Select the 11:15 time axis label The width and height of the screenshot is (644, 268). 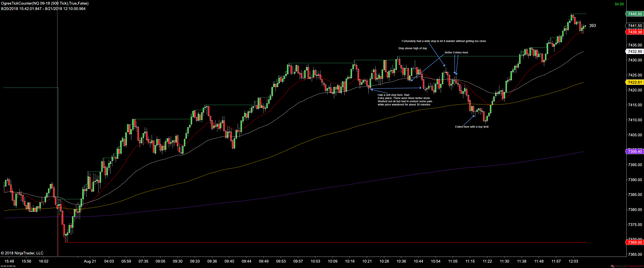(x=470, y=261)
